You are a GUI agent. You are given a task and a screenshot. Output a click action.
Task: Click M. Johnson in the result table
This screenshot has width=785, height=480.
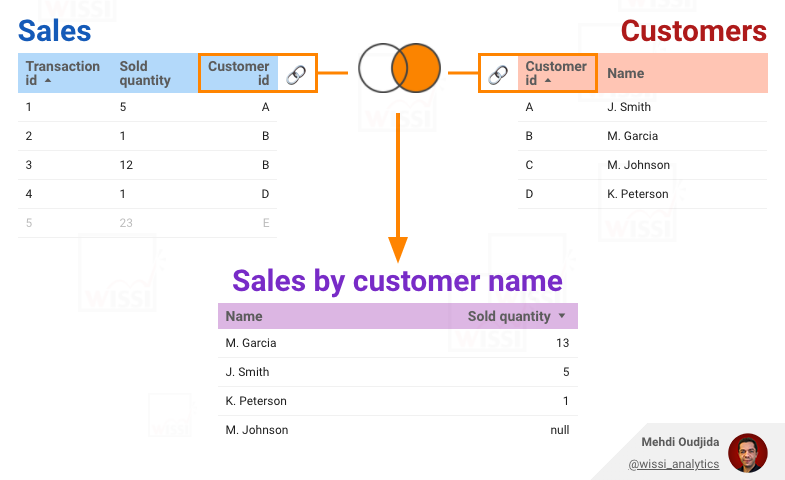point(257,430)
